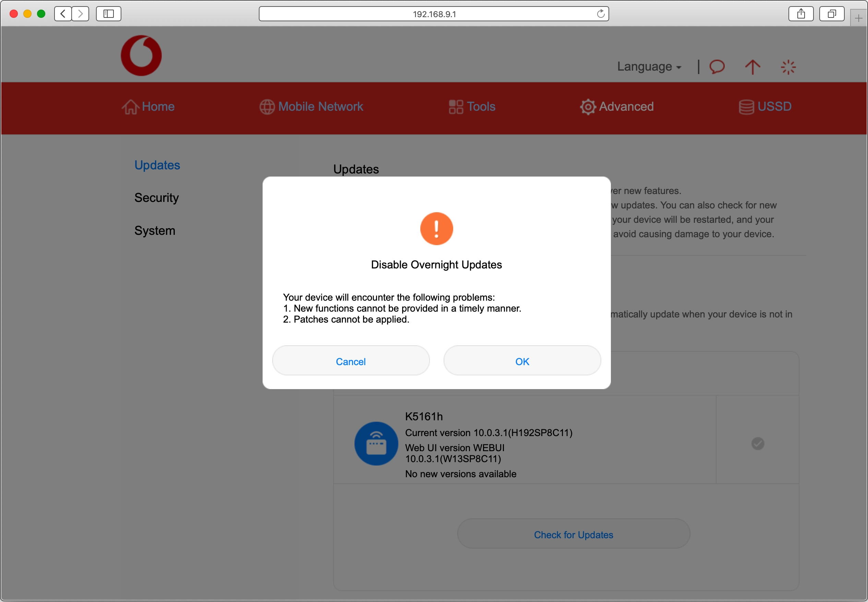The width and height of the screenshot is (868, 602).
Task: Click the Vodafone logo
Action: tap(141, 56)
